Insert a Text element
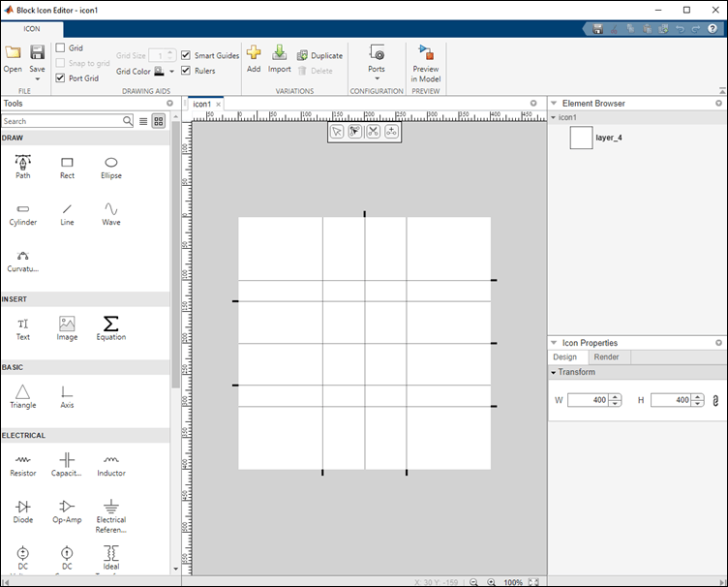Screen dimensions: 728x587 (23, 329)
